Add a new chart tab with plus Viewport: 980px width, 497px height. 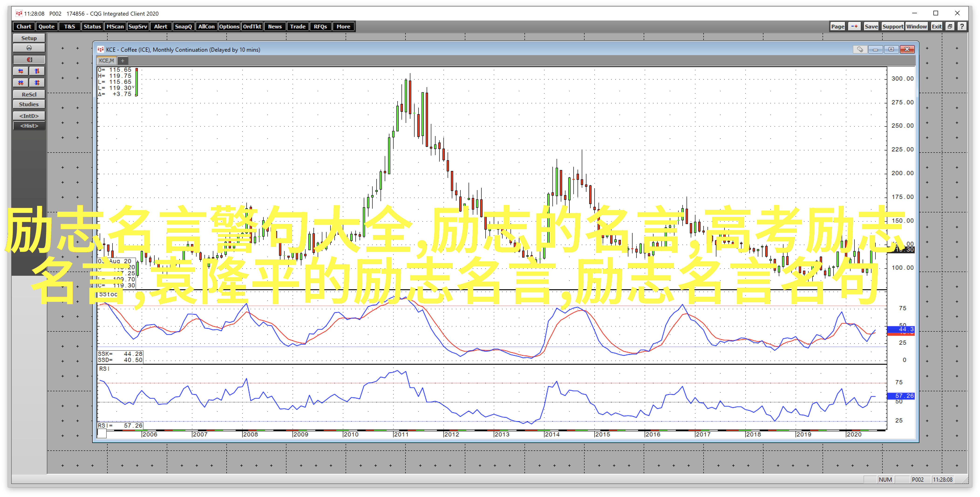point(122,61)
